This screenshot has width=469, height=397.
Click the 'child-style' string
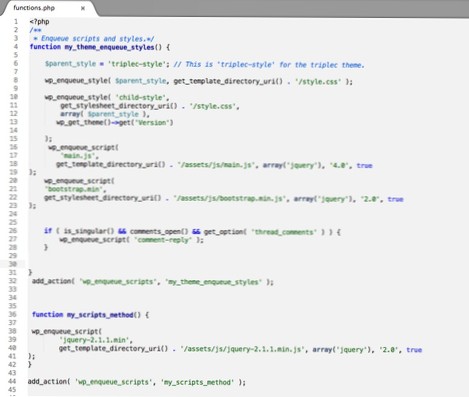point(142,97)
